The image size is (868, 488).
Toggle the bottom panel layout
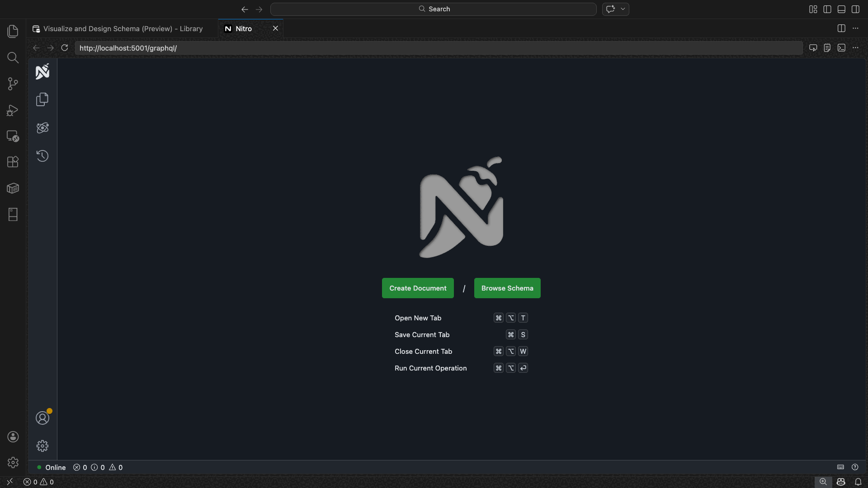click(841, 9)
